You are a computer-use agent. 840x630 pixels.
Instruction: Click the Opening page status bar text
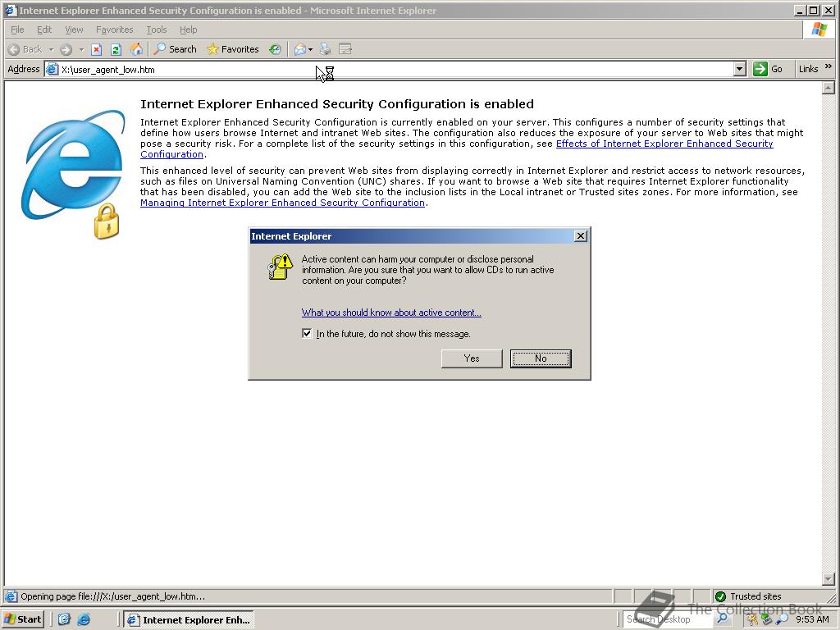[112, 596]
